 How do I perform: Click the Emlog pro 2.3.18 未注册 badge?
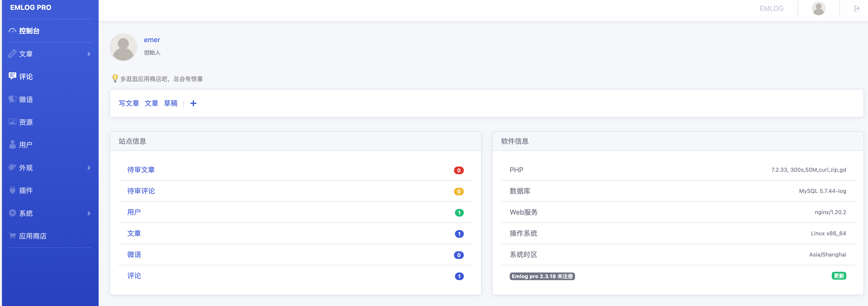(542, 276)
